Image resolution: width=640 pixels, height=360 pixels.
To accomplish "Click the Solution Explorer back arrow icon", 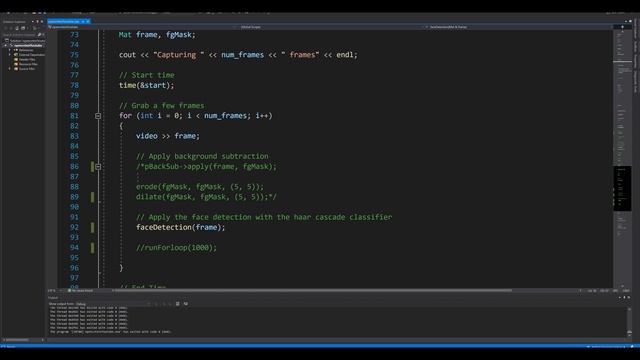I will [x=6, y=28].
